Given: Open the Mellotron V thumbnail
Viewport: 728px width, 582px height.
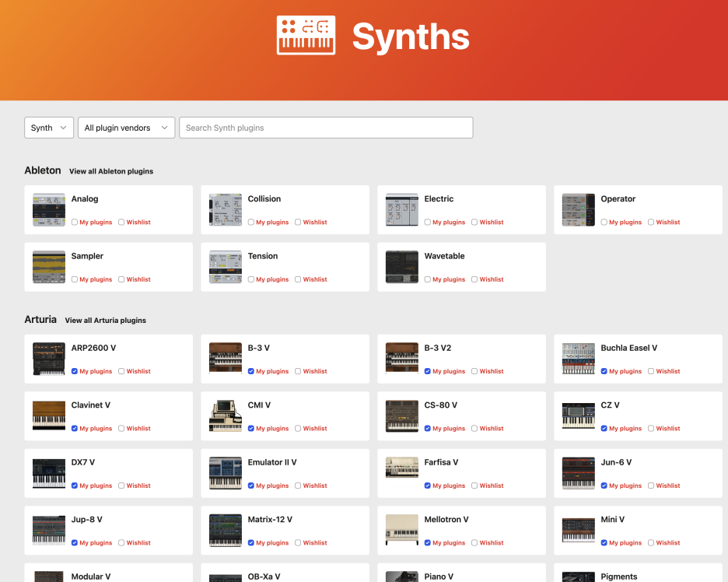Looking at the screenshot, I should 401,530.
